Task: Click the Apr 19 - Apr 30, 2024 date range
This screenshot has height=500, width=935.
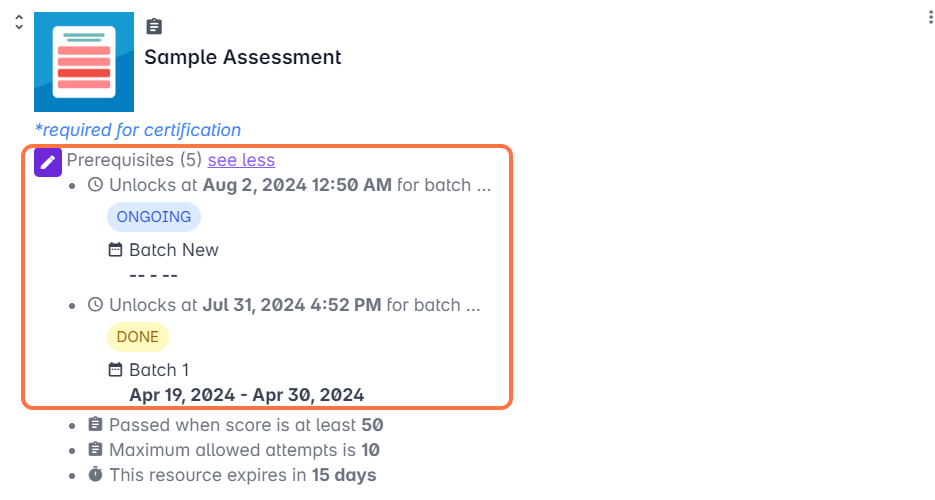Action: coord(246,394)
